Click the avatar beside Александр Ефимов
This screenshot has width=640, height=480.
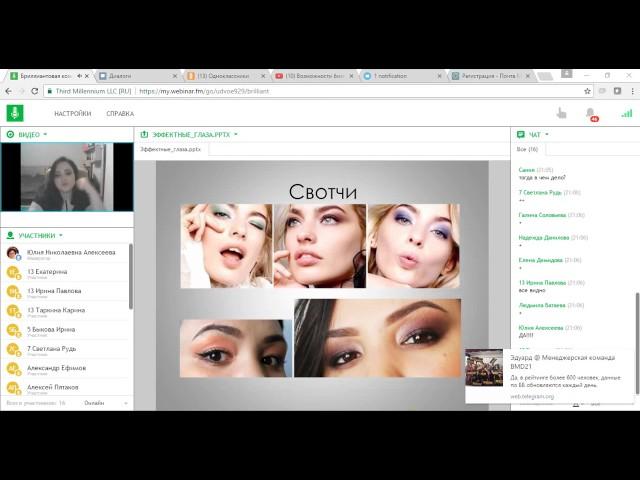(x=13, y=369)
